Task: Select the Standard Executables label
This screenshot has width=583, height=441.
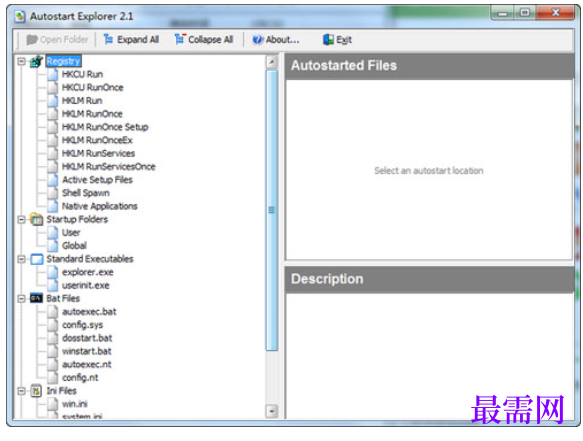Action: (x=90, y=259)
